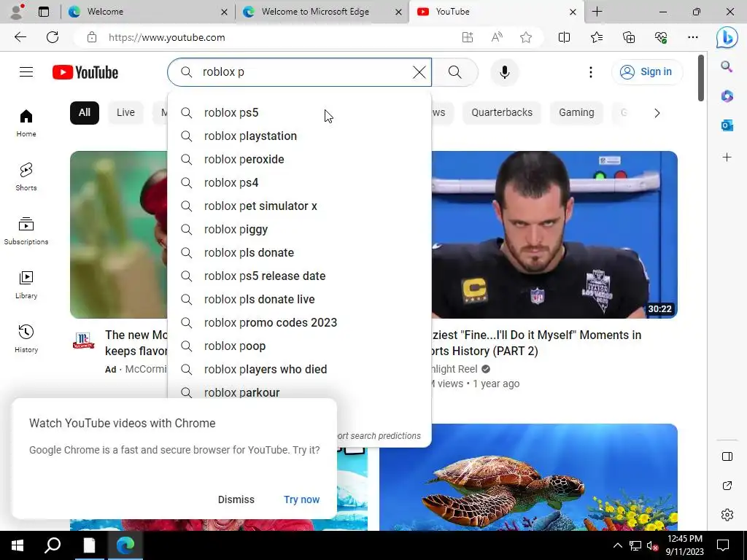View site information lock icon
The image size is (747, 560).
(x=92, y=37)
